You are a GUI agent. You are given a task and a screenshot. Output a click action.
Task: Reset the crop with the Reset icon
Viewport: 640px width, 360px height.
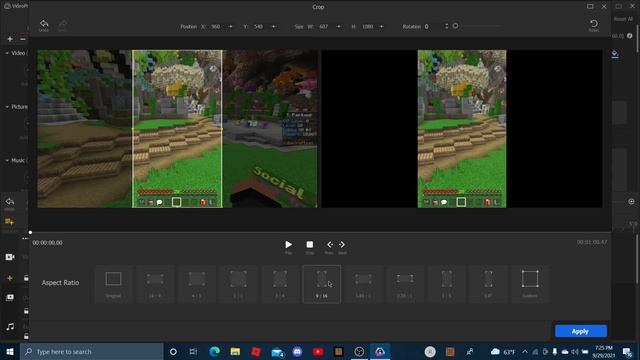(594, 24)
